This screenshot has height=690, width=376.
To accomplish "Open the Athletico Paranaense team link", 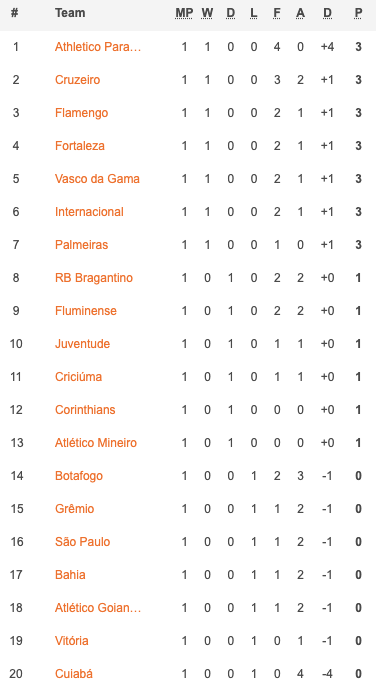I will point(98,47).
